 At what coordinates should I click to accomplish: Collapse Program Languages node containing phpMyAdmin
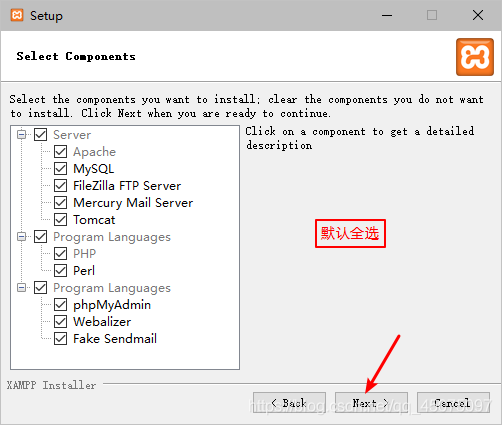tap(21, 288)
